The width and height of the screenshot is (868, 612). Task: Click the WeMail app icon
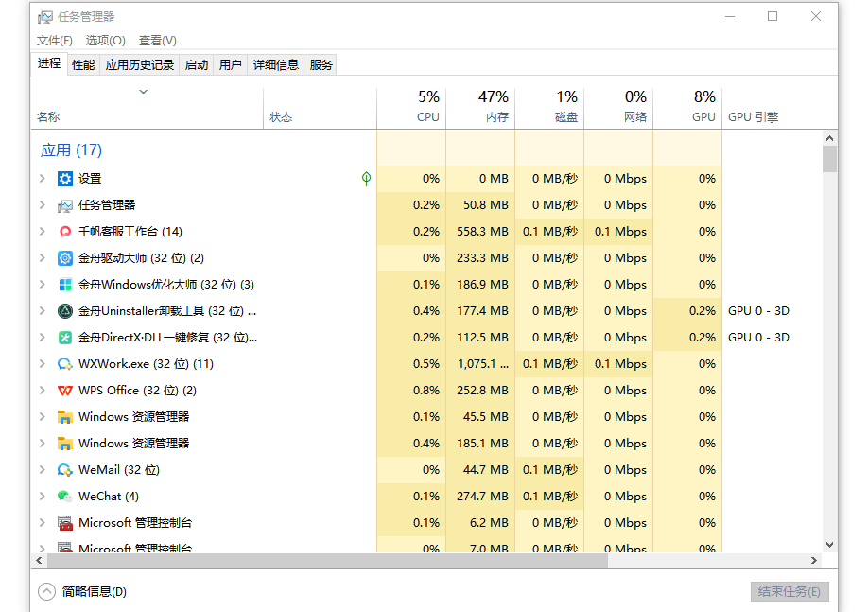coord(64,470)
